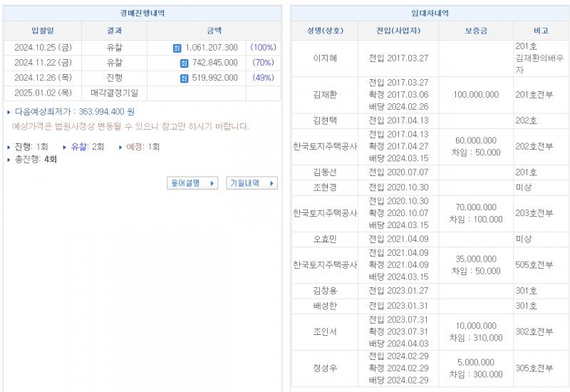Click the (100%) percentage link
This screenshot has height=392, width=570.
coord(263,48)
